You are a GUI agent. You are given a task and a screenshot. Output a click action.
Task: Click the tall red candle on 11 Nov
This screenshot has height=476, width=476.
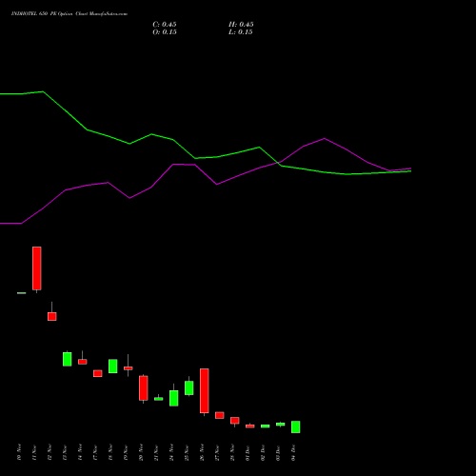[37, 268]
